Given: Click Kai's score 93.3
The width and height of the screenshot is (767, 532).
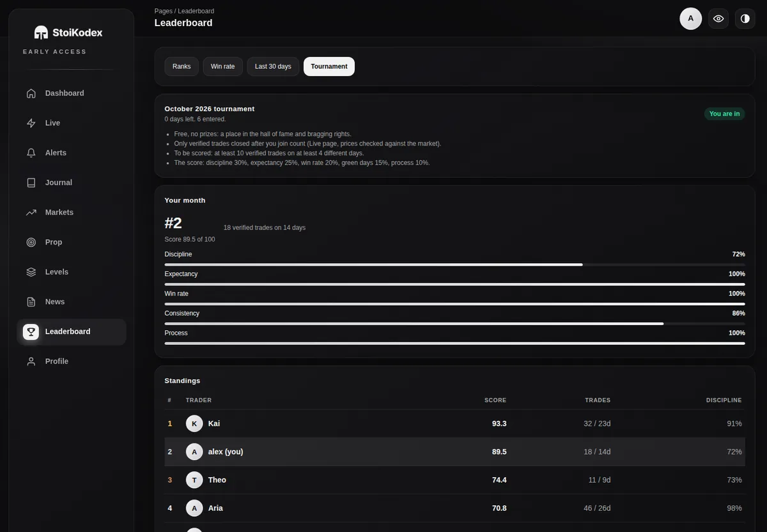Looking at the screenshot, I should (499, 423).
